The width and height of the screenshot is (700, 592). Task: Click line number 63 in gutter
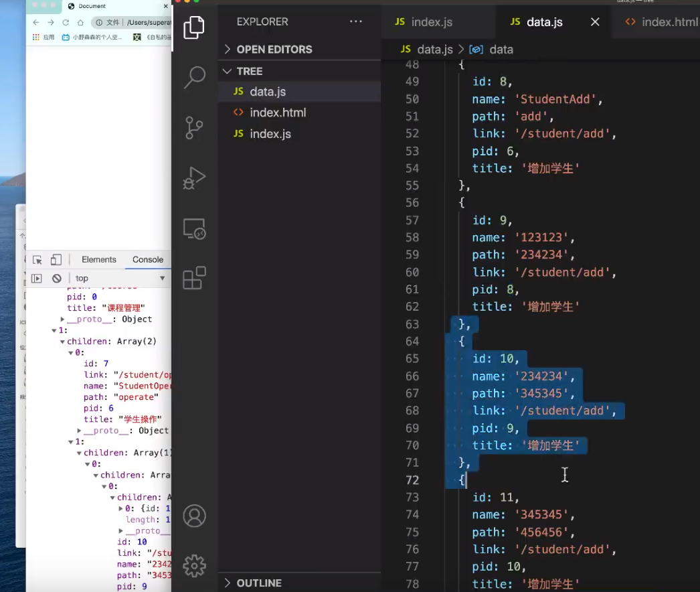click(412, 324)
